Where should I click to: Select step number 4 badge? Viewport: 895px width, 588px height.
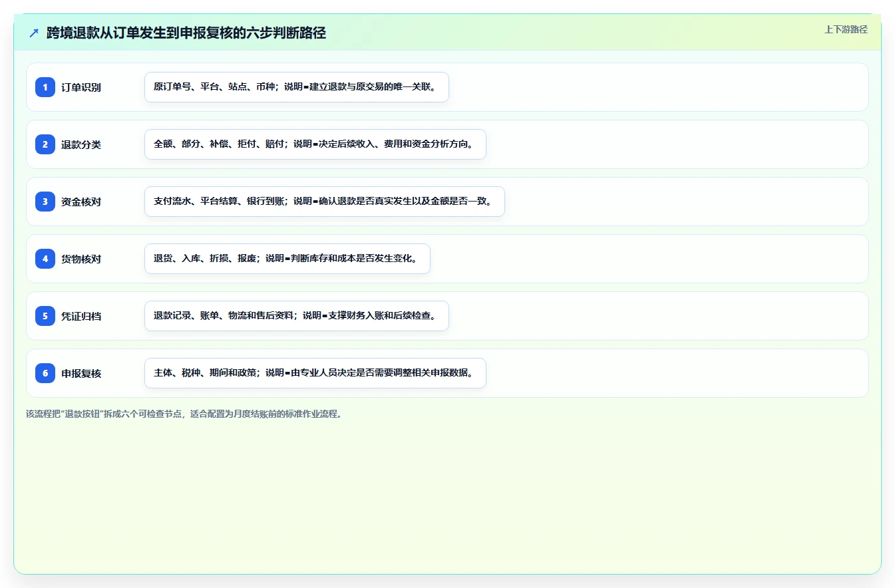click(45, 259)
